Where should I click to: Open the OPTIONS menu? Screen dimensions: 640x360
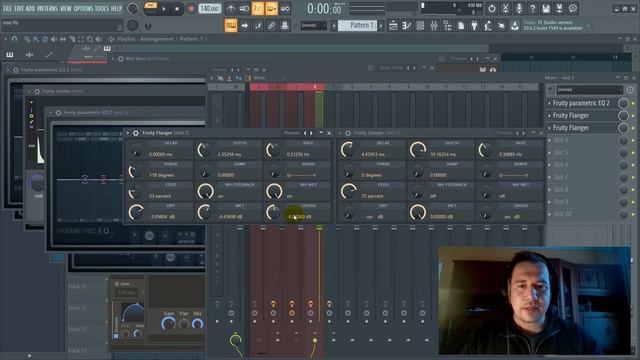pos(83,8)
